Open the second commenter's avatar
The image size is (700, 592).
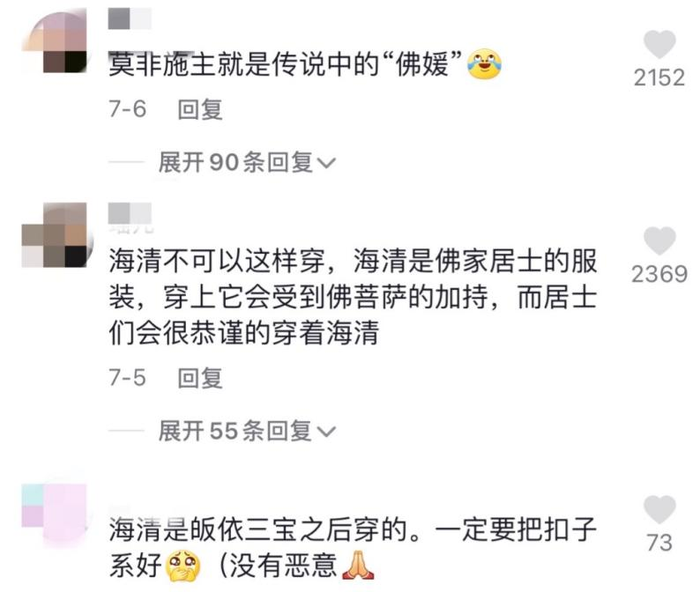[55, 235]
